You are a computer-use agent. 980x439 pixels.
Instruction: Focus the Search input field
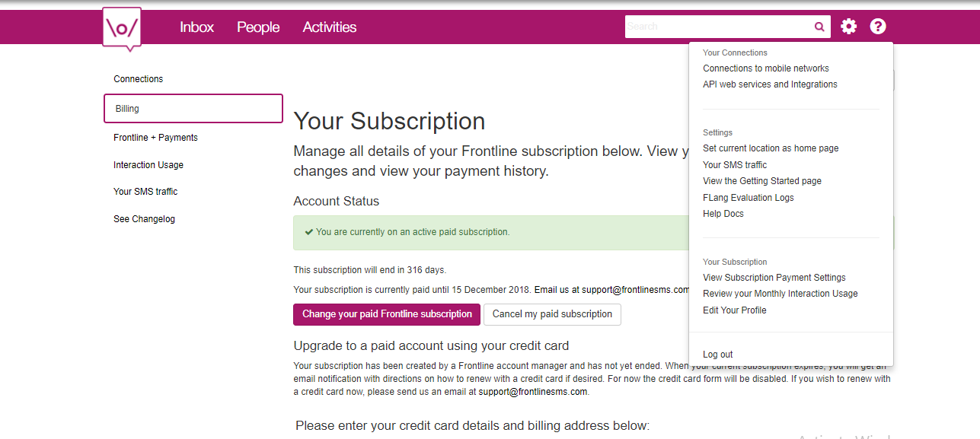click(x=719, y=27)
